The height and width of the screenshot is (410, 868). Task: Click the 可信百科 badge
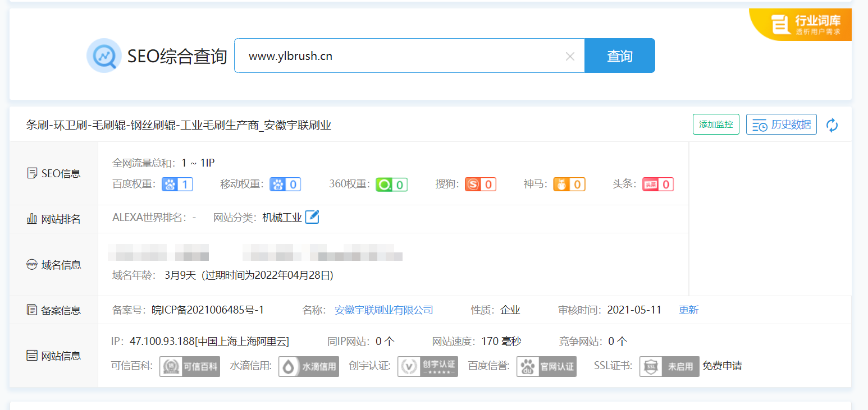pyautogui.click(x=190, y=366)
